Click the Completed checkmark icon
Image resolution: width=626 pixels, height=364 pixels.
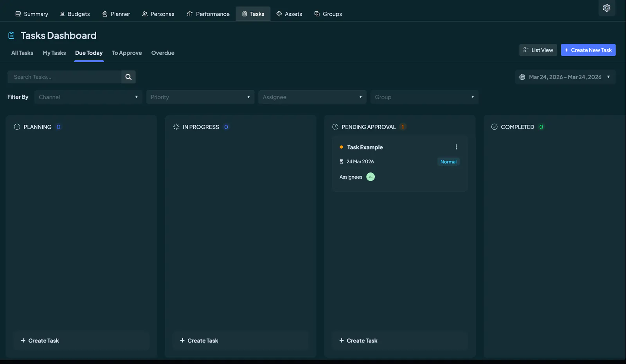tap(495, 127)
